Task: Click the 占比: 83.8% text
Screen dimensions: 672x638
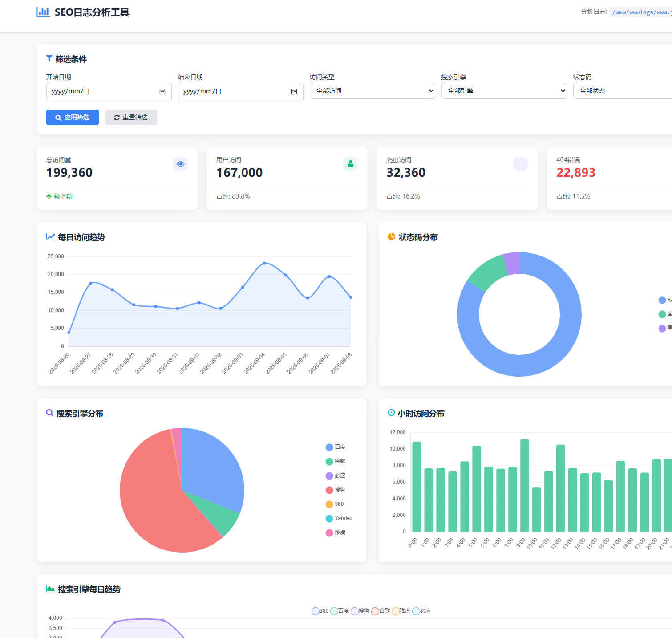Action: (x=233, y=196)
